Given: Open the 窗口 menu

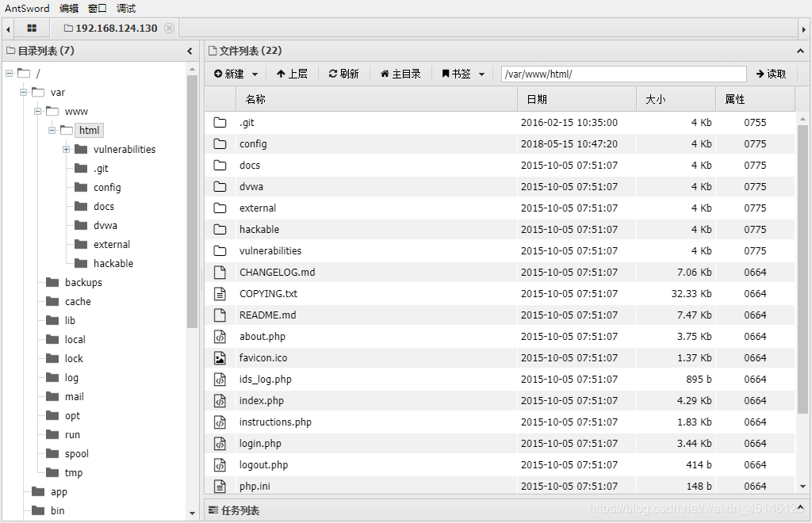Looking at the screenshot, I should (x=98, y=8).
